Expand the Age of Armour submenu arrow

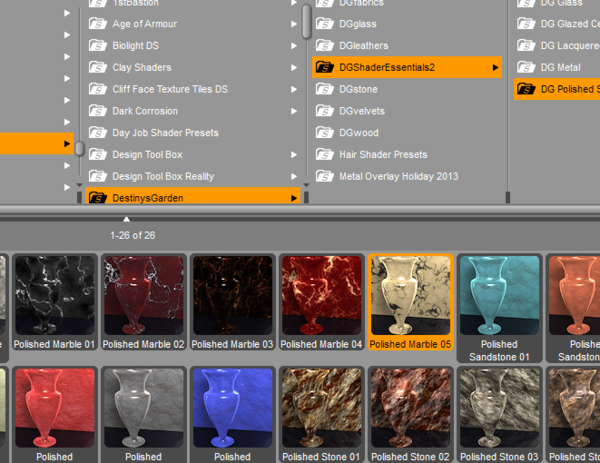click(x=294, y=24)
